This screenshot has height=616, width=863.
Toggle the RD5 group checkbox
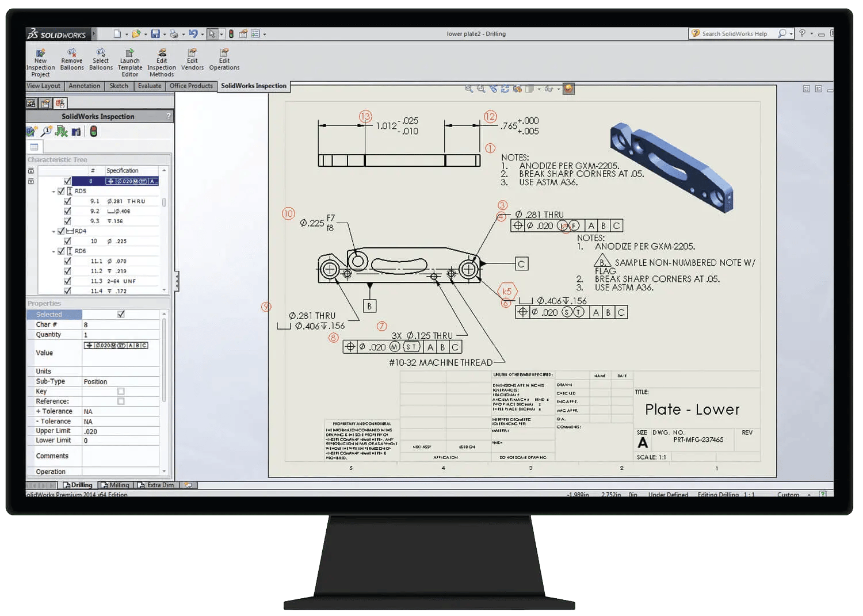(x=61, y=191)
